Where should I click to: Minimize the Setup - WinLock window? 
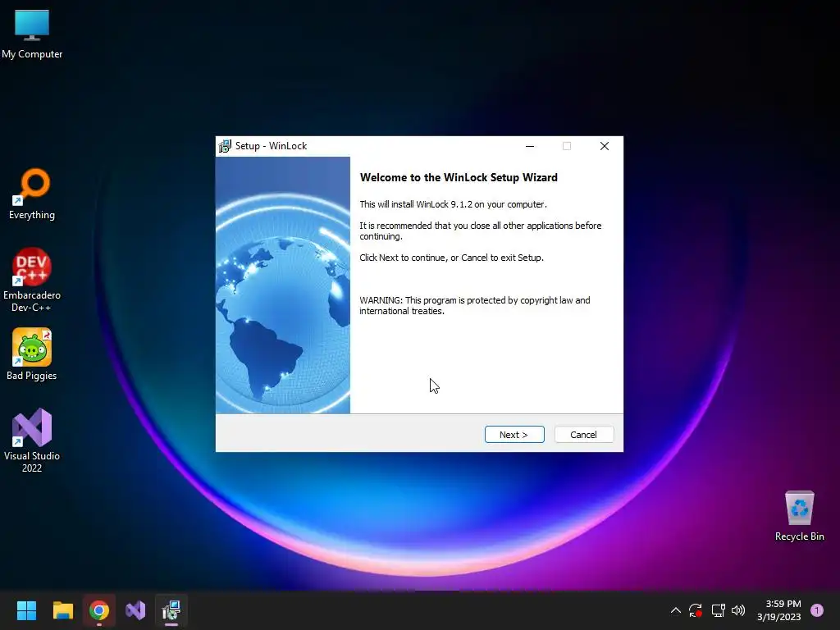point(530,146)
